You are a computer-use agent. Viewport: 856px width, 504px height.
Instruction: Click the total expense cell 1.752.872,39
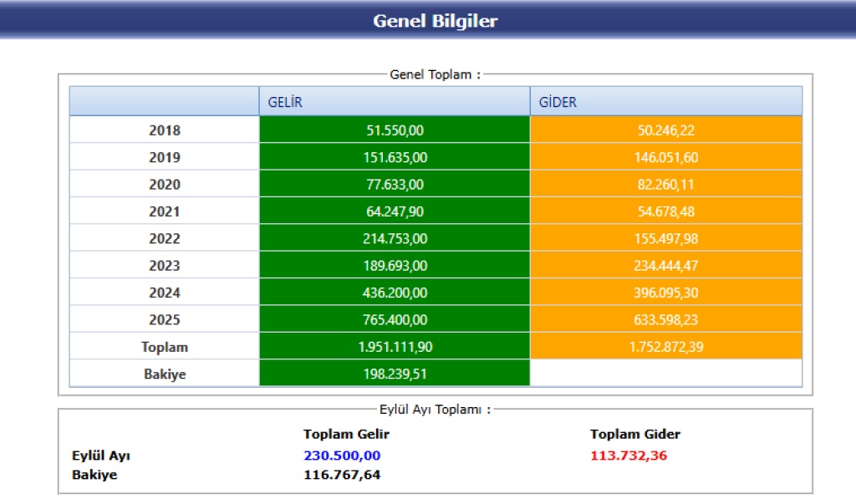[665, 347]
